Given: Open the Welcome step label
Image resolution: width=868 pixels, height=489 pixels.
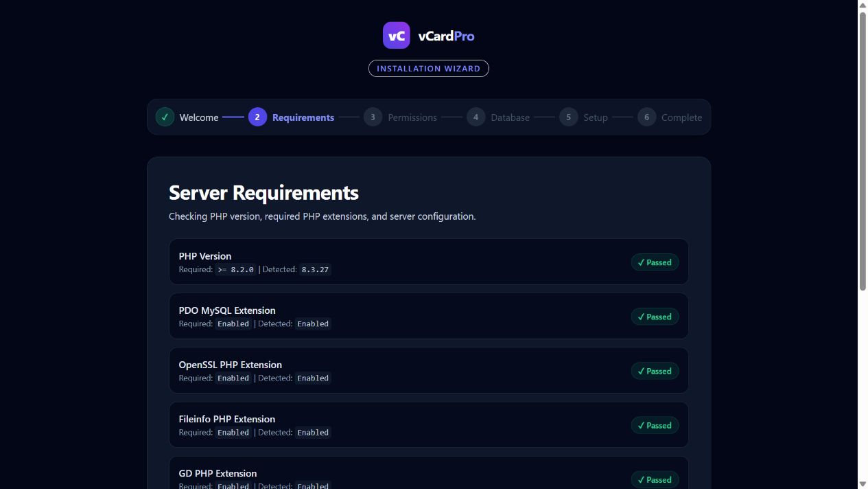Looking at the screenshot, I should (x=199, y=117).
